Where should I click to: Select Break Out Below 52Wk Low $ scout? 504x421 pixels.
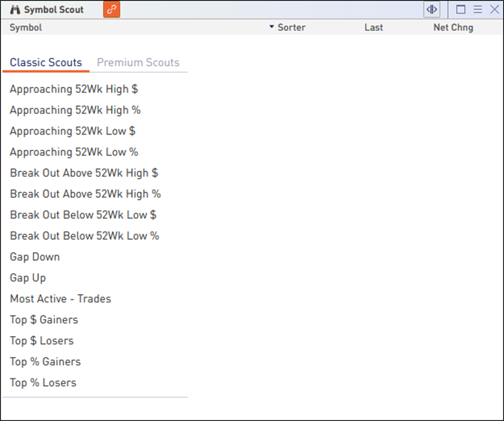tap(83, 215)
